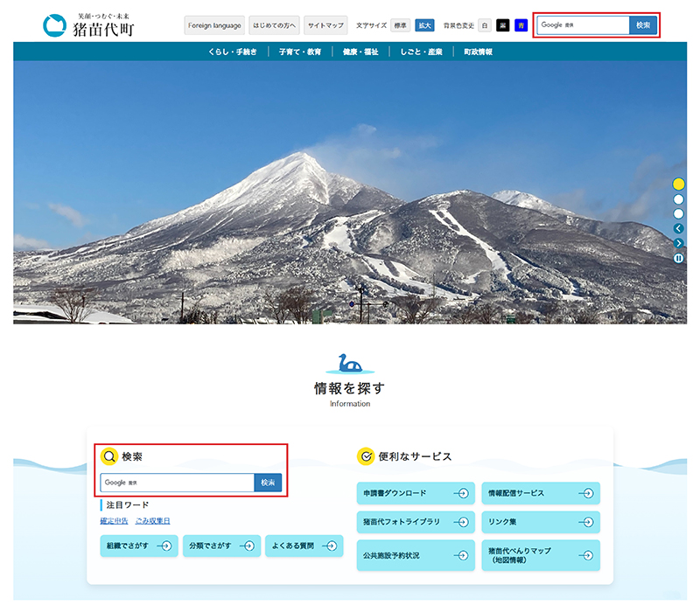Click the Nessie mascot above 情報を探す

(x=350, y=365)
